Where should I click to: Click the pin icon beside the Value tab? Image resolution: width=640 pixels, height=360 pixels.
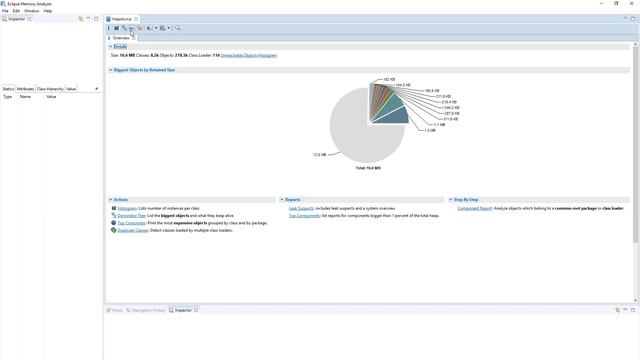96,89
